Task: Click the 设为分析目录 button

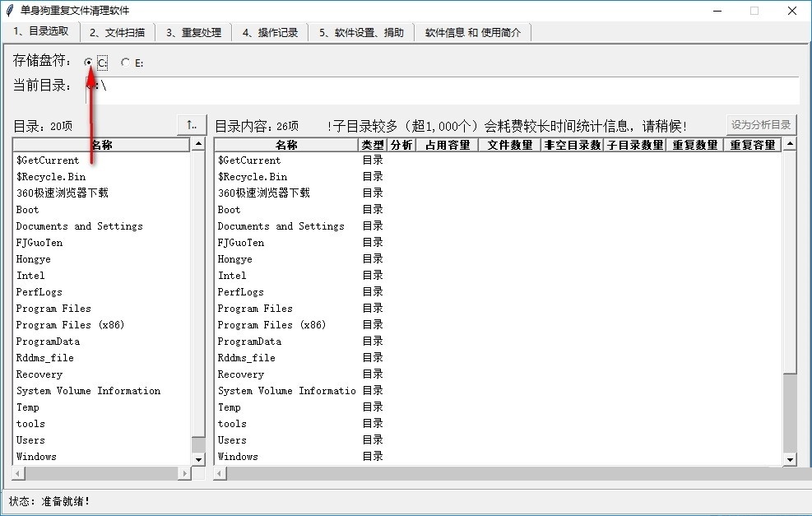Action: tap(762, 124)
